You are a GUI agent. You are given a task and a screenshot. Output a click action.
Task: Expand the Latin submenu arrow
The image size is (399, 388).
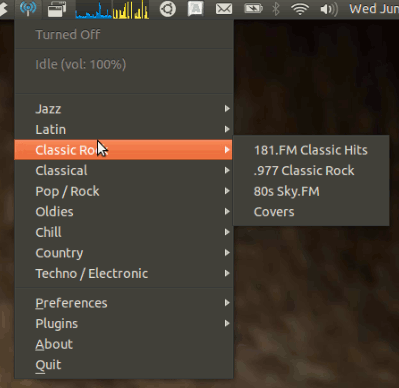click(x=227, y=129)
